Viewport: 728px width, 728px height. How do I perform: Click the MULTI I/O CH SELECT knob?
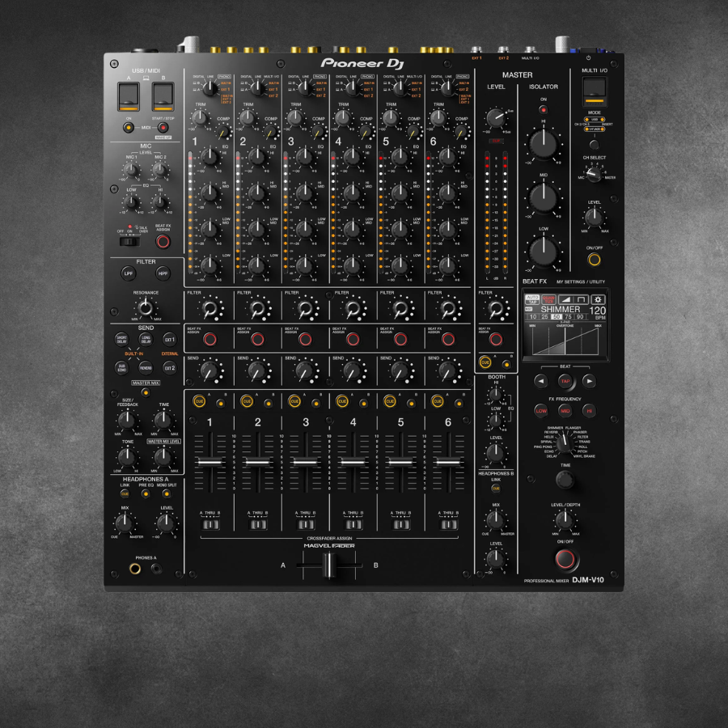point(594,175)
